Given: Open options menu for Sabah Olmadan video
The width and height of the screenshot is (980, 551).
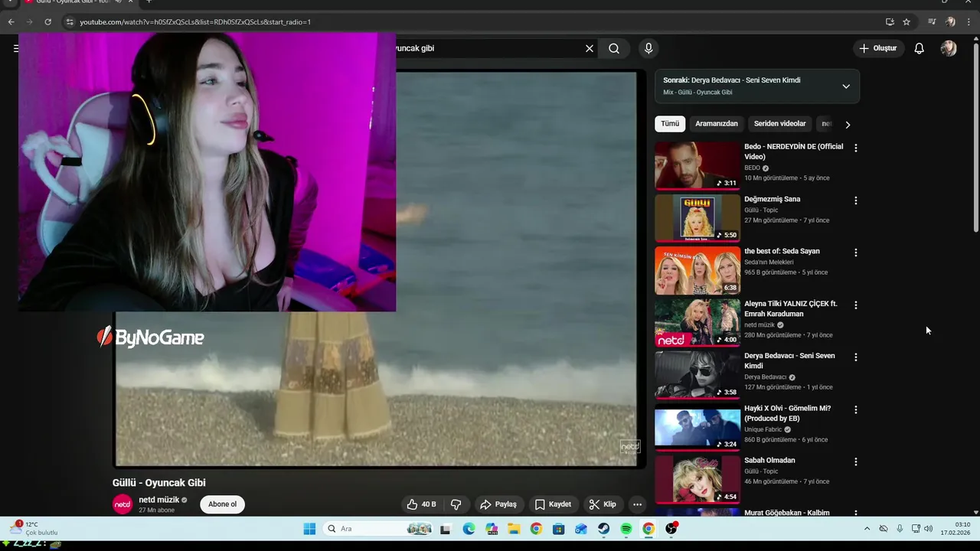Looking at the screenshot, I should tap(856, 462).
